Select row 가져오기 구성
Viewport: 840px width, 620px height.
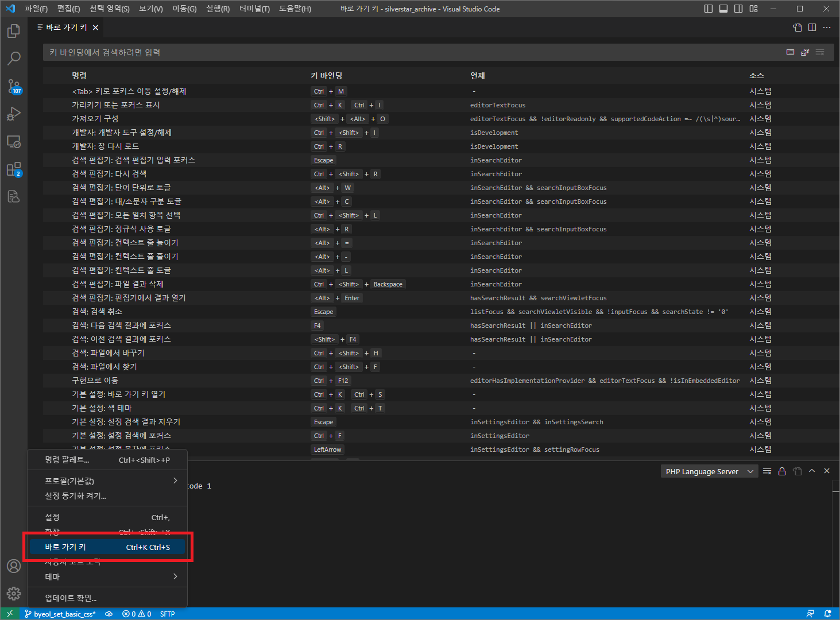coord(439,119)
